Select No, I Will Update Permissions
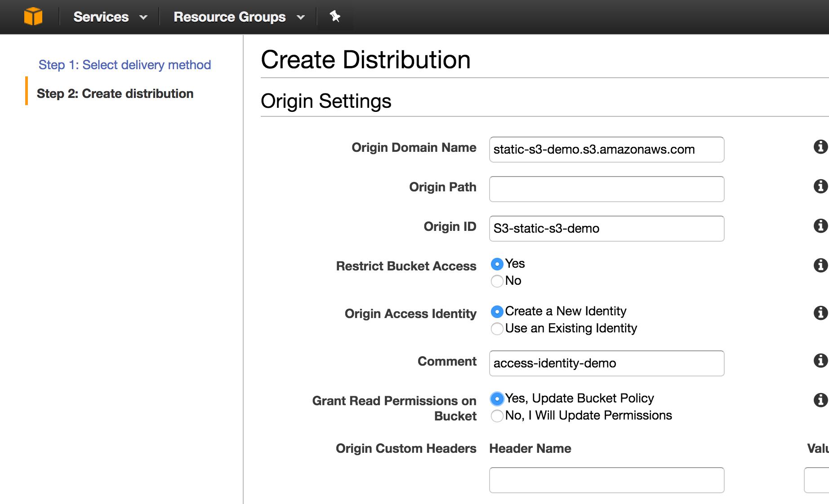829x504 pixels. click(x=497, y=416)
